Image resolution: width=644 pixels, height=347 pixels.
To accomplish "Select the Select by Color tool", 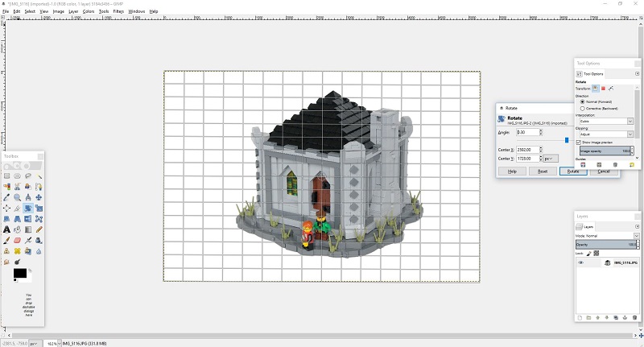I will 6,187.
